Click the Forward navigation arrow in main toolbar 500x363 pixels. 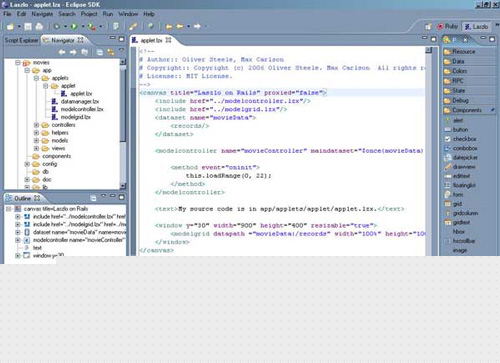(197, 26)
